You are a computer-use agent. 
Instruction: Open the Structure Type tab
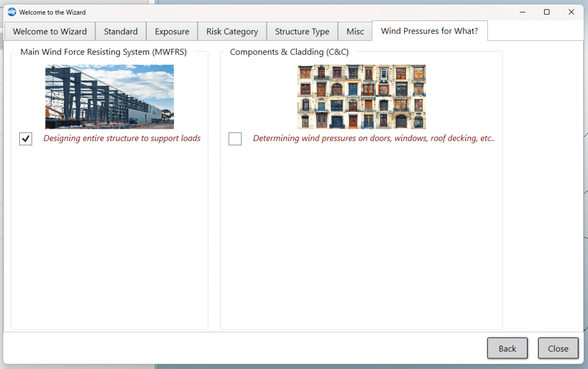pos(302,31)
